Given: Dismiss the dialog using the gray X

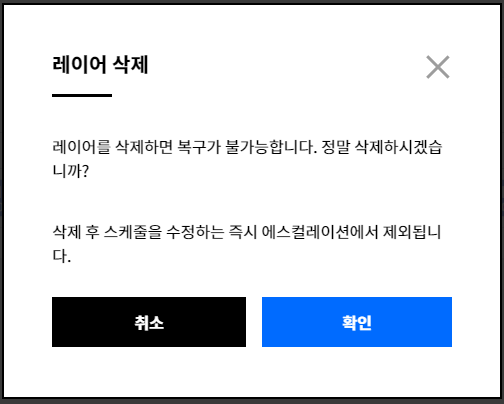Looking at the screenshot, I should pos(438,67).
